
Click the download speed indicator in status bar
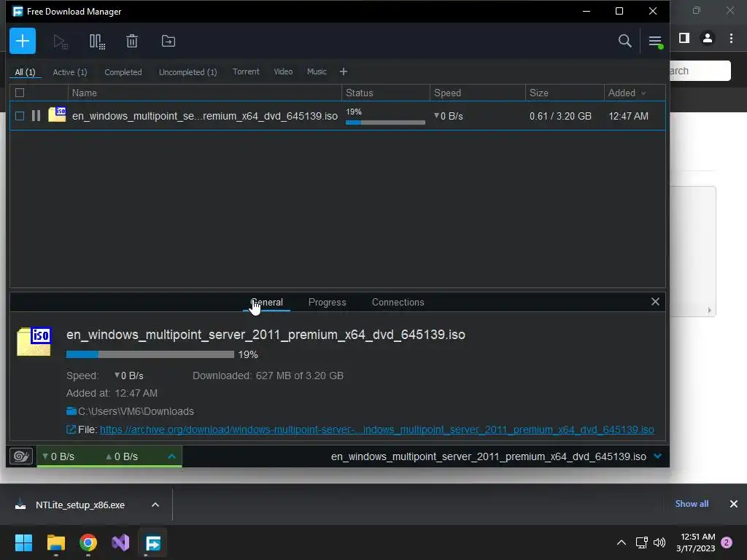pos(58,456)
